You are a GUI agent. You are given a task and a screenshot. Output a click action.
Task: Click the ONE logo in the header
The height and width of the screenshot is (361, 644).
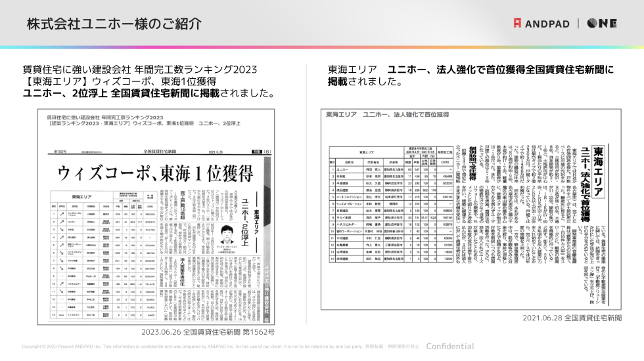coord(602,24)
